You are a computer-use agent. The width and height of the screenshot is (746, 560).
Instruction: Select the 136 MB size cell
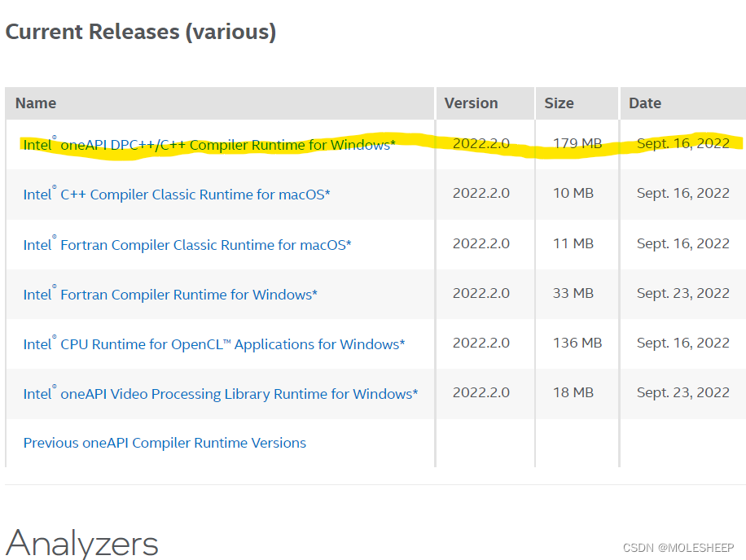pos(577,343)
